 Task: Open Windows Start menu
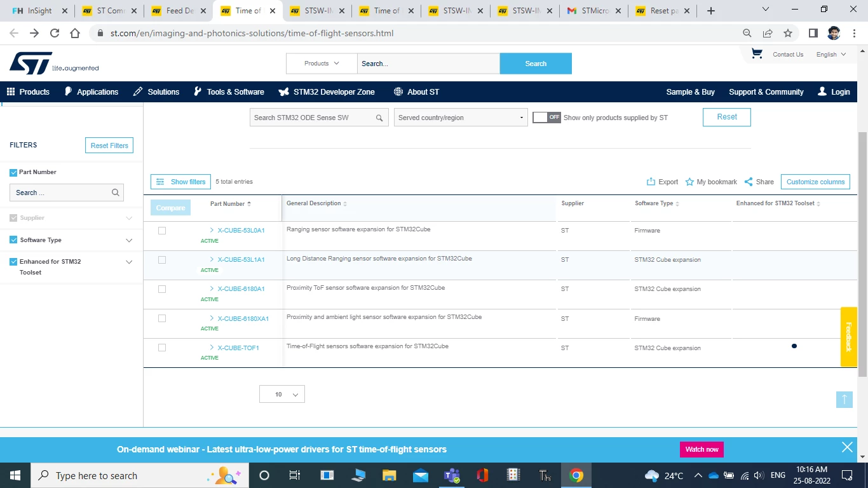pyautogui.click(x=15, y=475)
